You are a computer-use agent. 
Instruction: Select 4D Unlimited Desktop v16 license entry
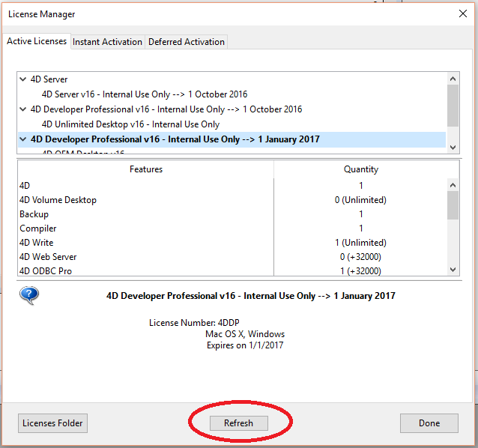pos(130,124)
